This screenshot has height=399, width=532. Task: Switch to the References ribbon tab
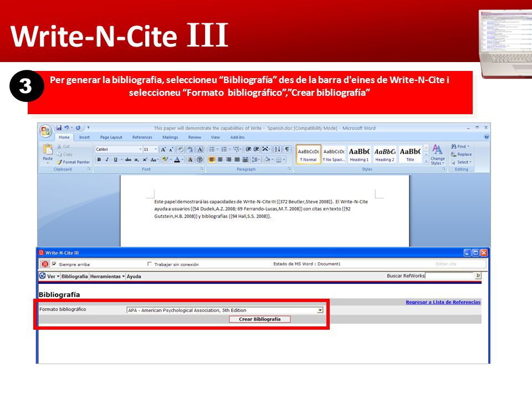(142, 137)
